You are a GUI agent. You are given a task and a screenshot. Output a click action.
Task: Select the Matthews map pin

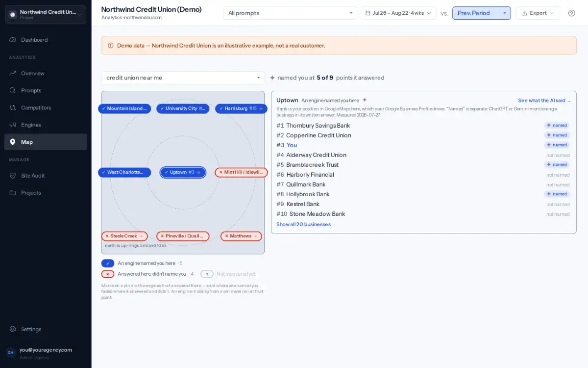pos(241,236)
